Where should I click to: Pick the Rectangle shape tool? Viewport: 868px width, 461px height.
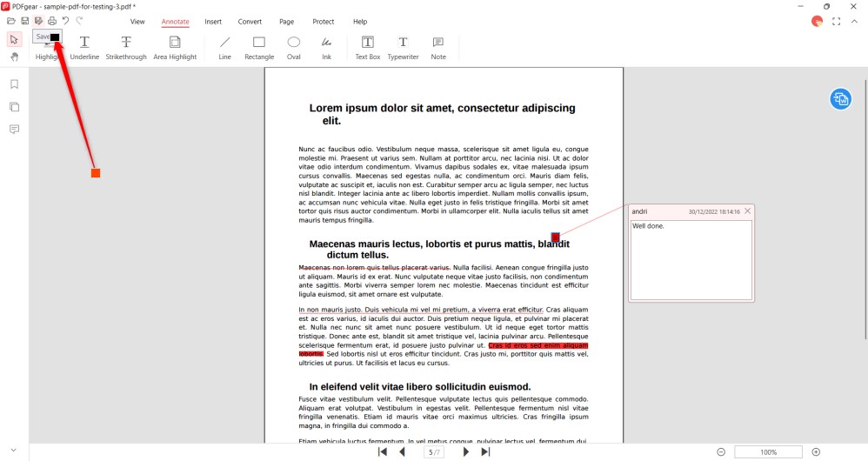tap(259, 48)
